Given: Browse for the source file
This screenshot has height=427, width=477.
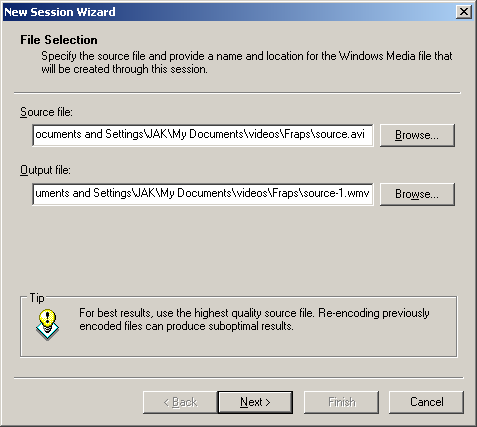Looking at the screenshot, I should click(x=417, y=135).
